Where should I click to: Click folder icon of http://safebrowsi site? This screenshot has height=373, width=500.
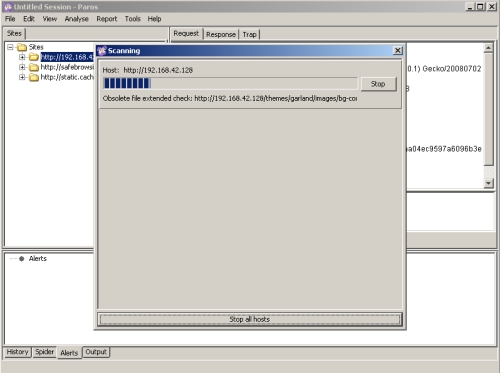pyautogui.click(x=34, y=67)
